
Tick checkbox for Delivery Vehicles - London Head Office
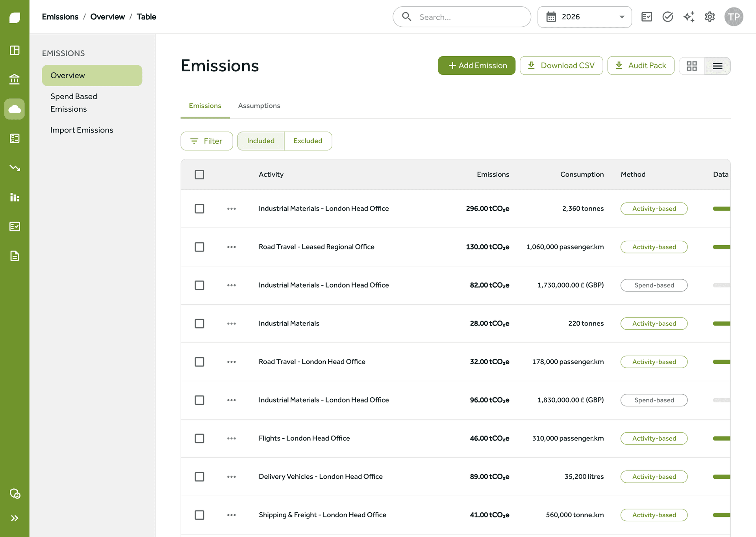200,477
